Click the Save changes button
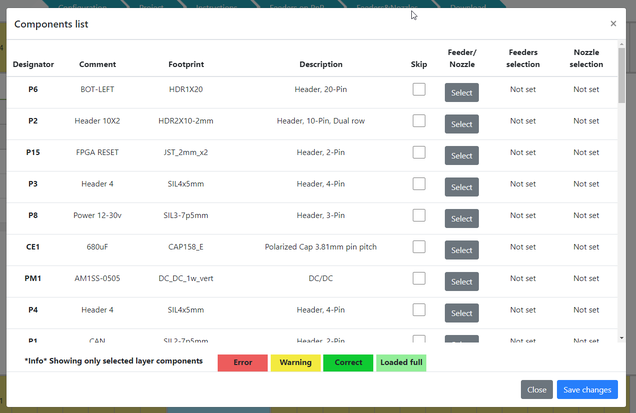 pos(587,390)
